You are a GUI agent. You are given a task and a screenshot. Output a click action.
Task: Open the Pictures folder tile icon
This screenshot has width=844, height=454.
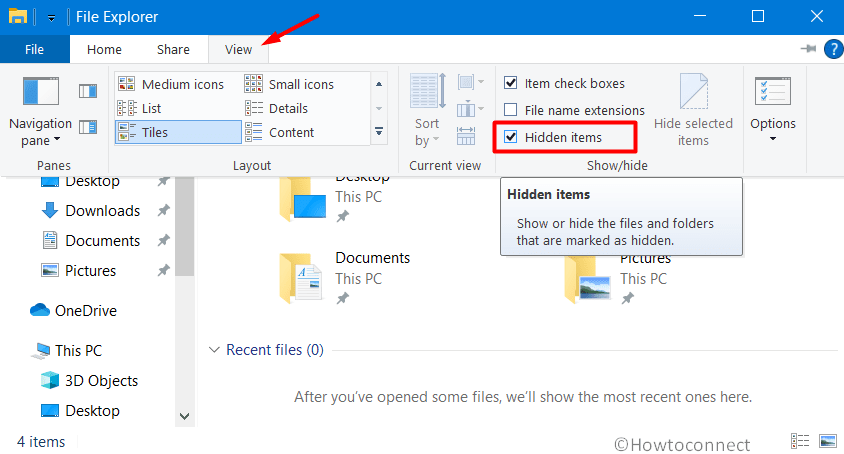tap(588, 279)
